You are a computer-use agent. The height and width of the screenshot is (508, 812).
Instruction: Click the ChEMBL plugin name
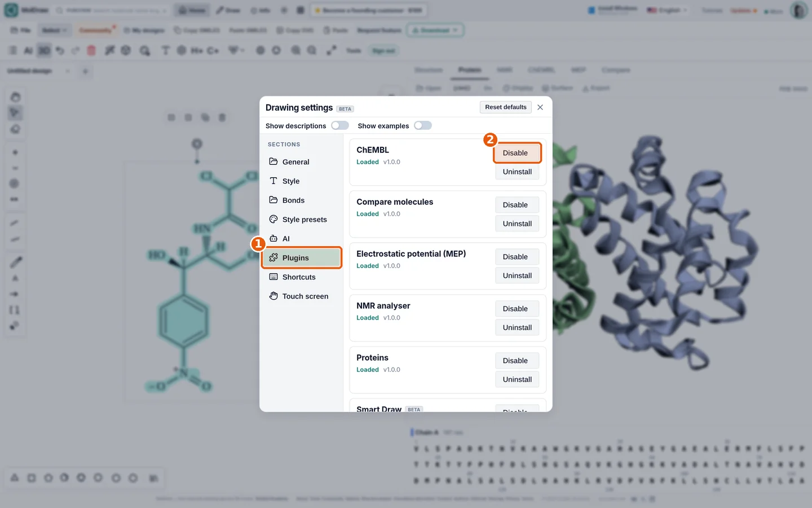point(373,150)
